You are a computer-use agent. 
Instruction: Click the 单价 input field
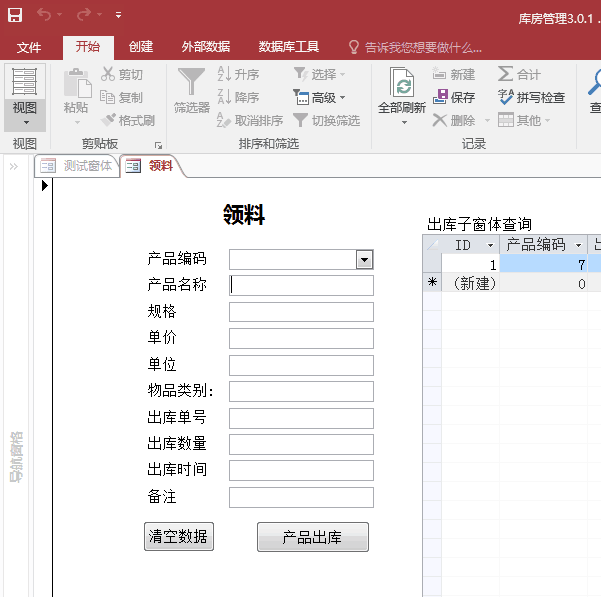[301, 338]
